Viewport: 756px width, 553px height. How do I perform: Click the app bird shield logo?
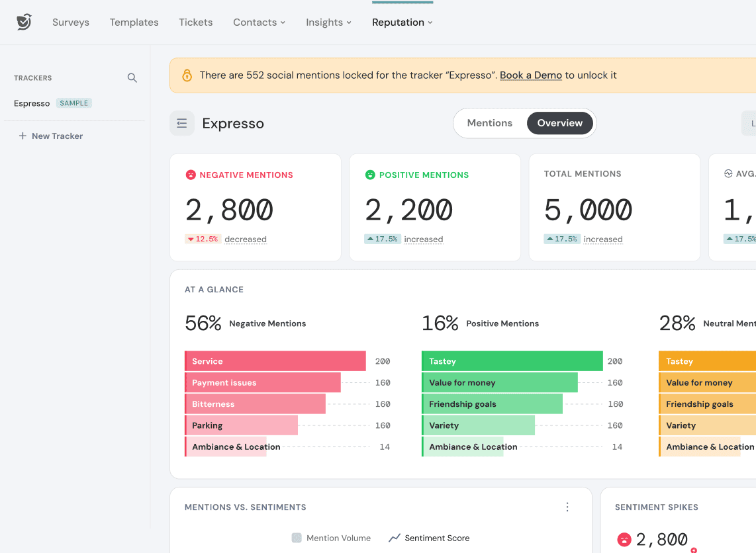[x=24, y=22]
